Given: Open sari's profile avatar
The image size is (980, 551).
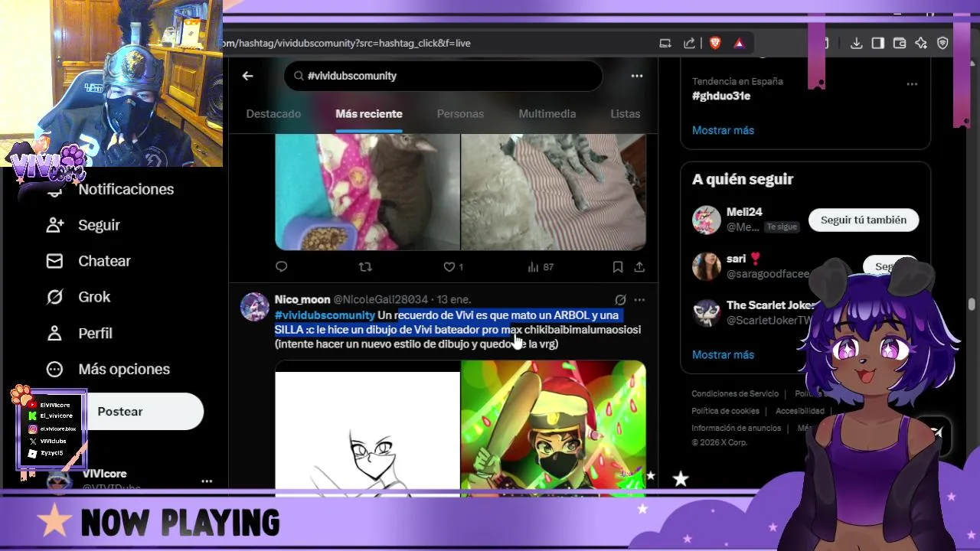Looking at the screenshot, I should (706, 266).
